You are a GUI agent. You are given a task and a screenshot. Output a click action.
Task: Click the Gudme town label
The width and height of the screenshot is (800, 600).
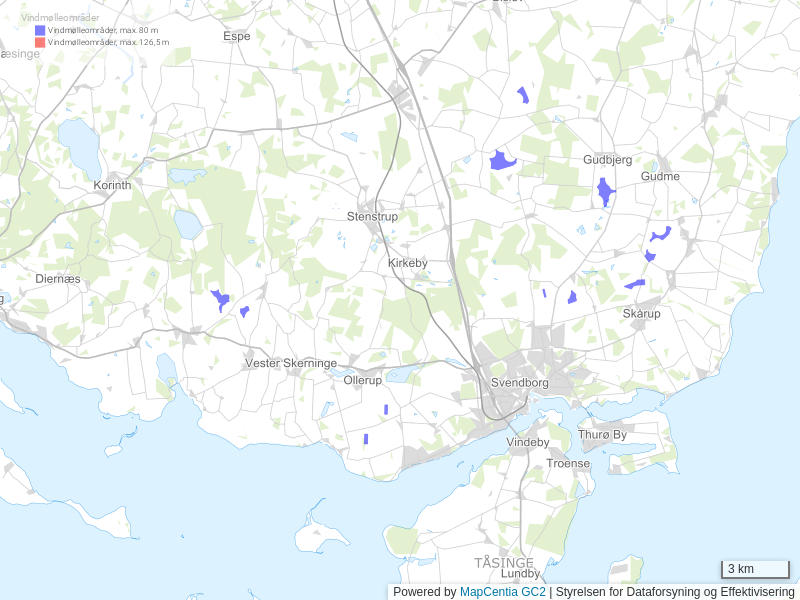(660, 176)
